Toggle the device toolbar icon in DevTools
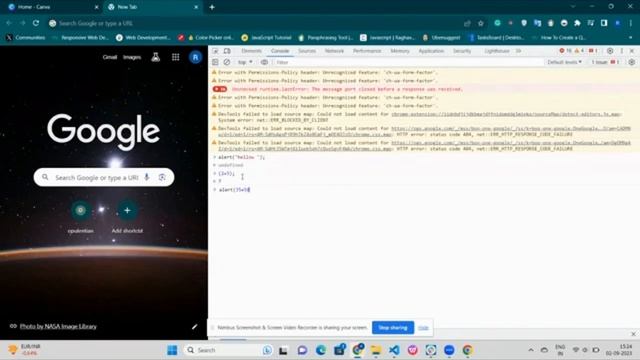640x360 pixels. (x=227, y=51)
